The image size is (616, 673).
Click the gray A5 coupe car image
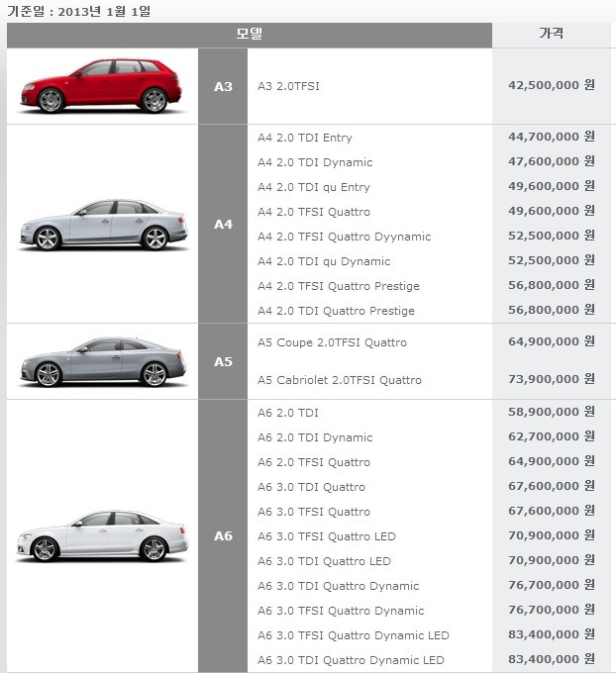click(103, 361)
